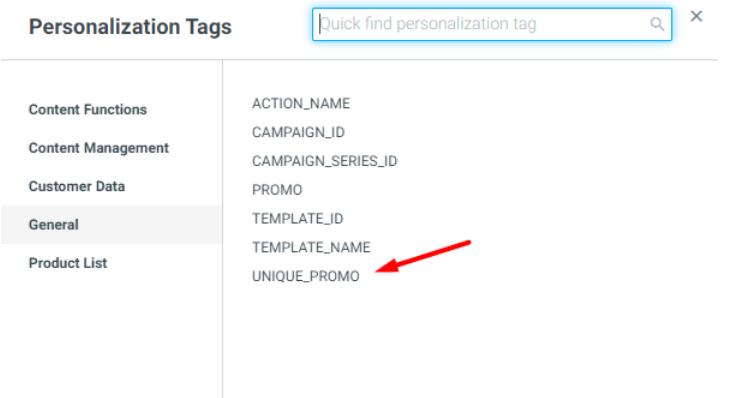Close the Personalization Tags dialog
The image size is (735, 398).
(696, 16)
